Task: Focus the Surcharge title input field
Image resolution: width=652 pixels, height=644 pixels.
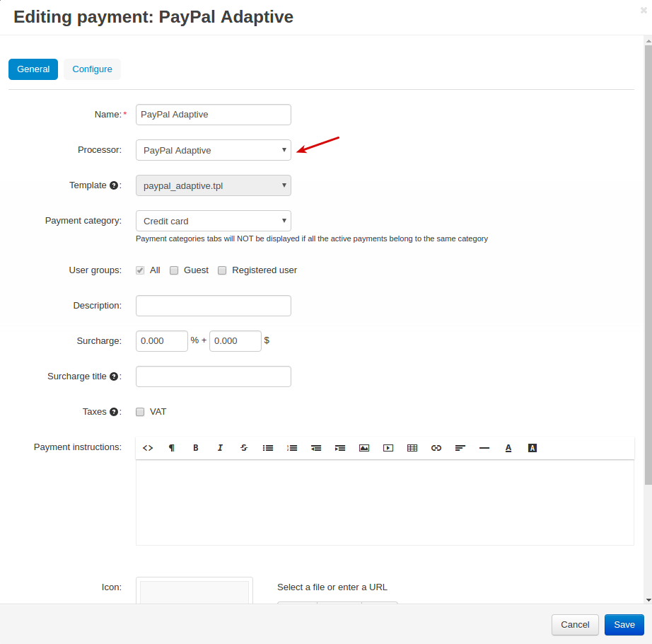Action: (x=214, y=376)
